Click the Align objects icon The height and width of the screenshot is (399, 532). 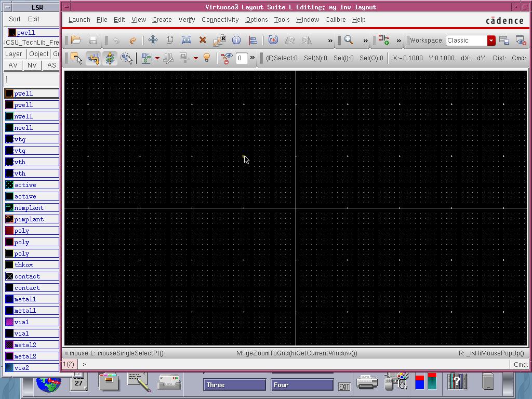coord(253,41)
